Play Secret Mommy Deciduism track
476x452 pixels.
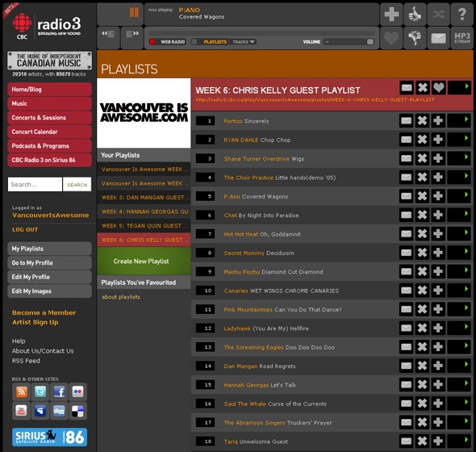(459, 253)
